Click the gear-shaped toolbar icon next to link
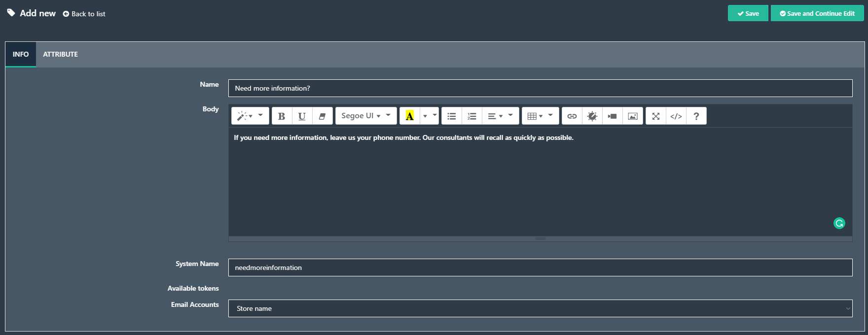The height and width of the screenshot is (335, 868). click(592, 116)
